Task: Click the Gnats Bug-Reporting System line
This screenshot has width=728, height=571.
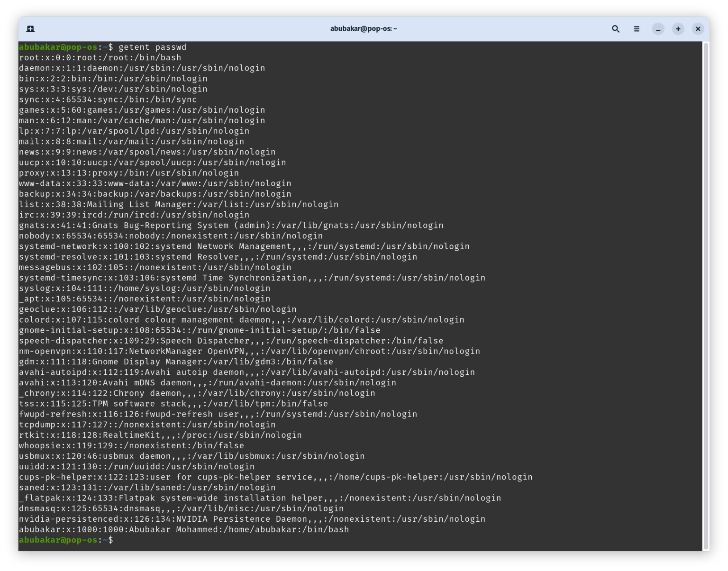Action: click(231, 225)
